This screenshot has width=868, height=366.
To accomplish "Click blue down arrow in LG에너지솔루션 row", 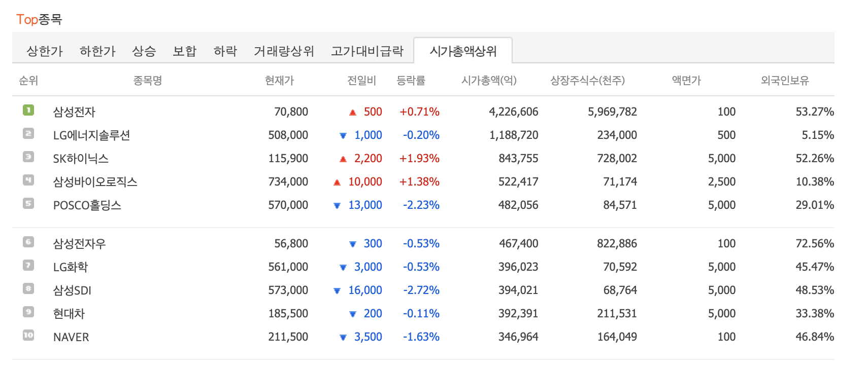I will (x=343, y=136).
